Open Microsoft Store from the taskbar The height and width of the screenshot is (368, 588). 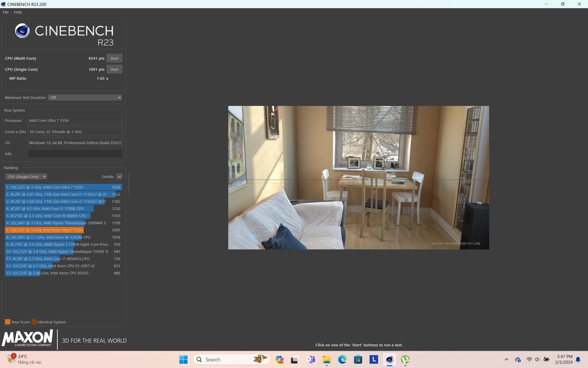[x=358, y=360]
